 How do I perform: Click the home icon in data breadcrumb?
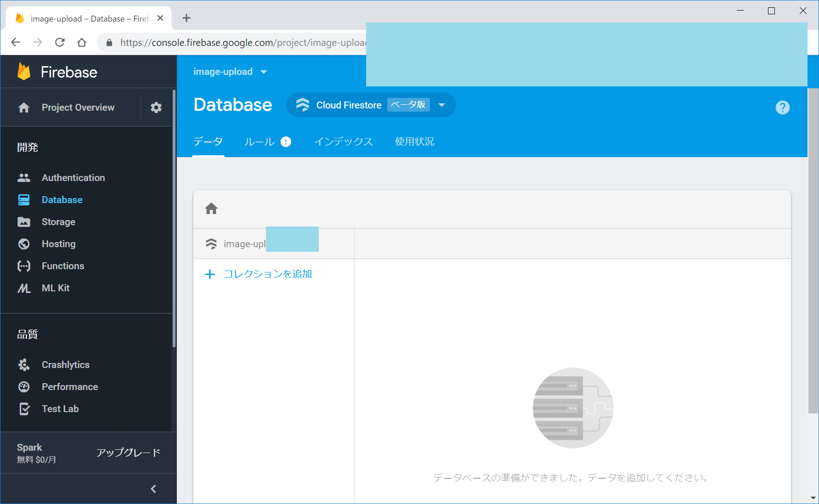pos(211,209)
